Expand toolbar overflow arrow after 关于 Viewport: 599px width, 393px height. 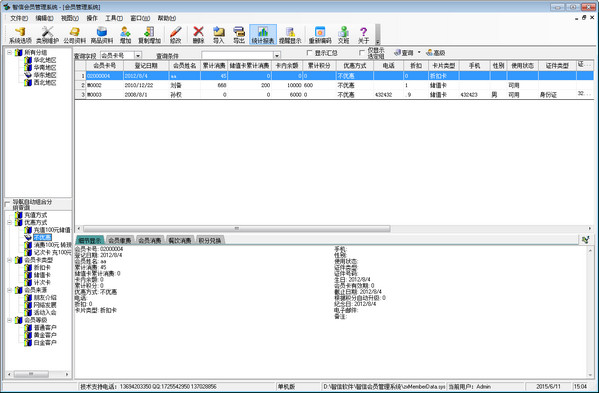[378, 34]
